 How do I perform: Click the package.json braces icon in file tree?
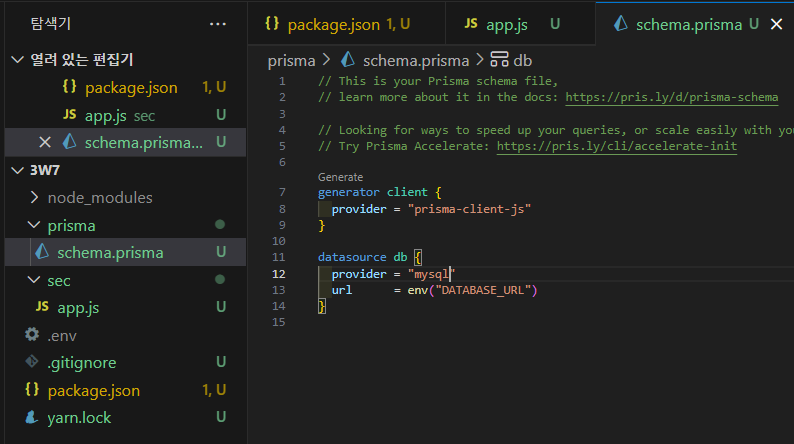tap(32, 389)
